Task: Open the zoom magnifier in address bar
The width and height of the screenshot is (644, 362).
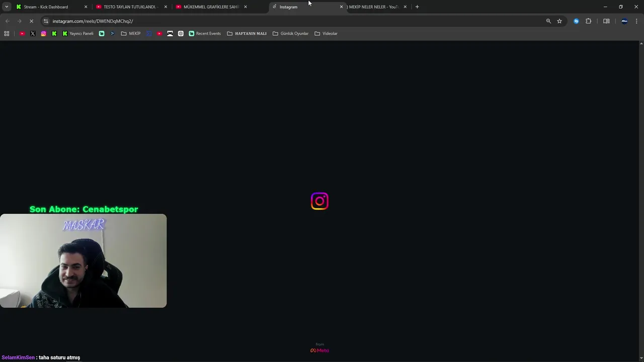Action: 548,21
